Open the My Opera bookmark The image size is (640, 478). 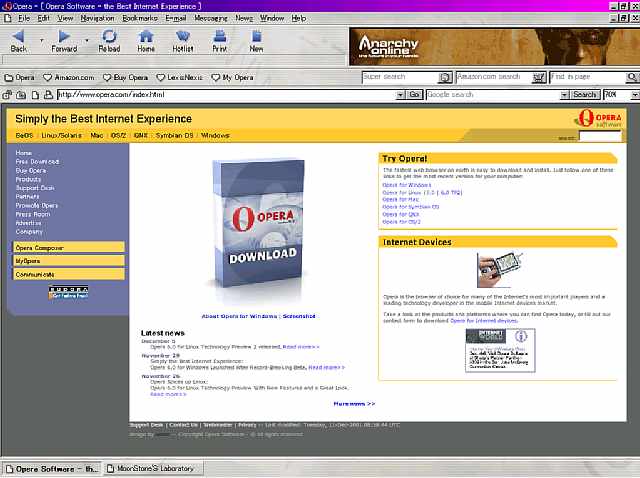(x=232, y=78)
